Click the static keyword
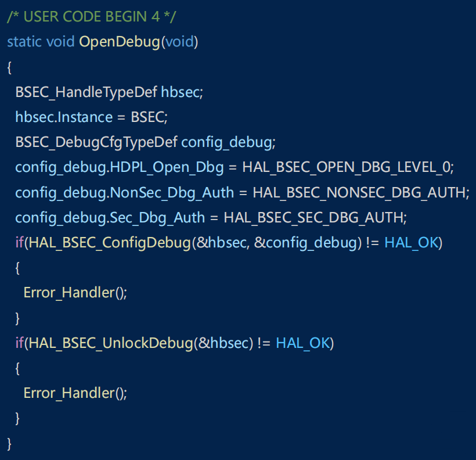 [24, 42]
